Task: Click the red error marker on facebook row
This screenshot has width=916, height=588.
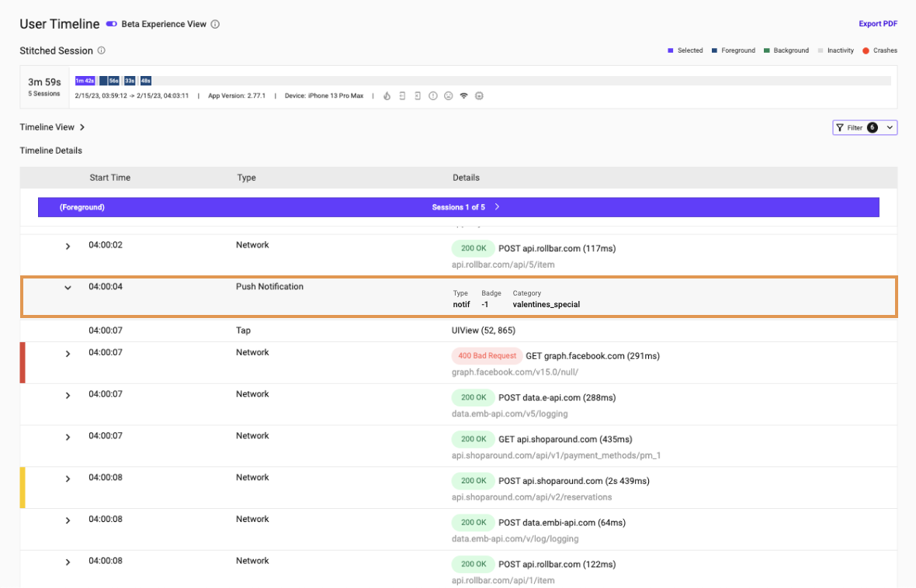Action: pos(23,362)
